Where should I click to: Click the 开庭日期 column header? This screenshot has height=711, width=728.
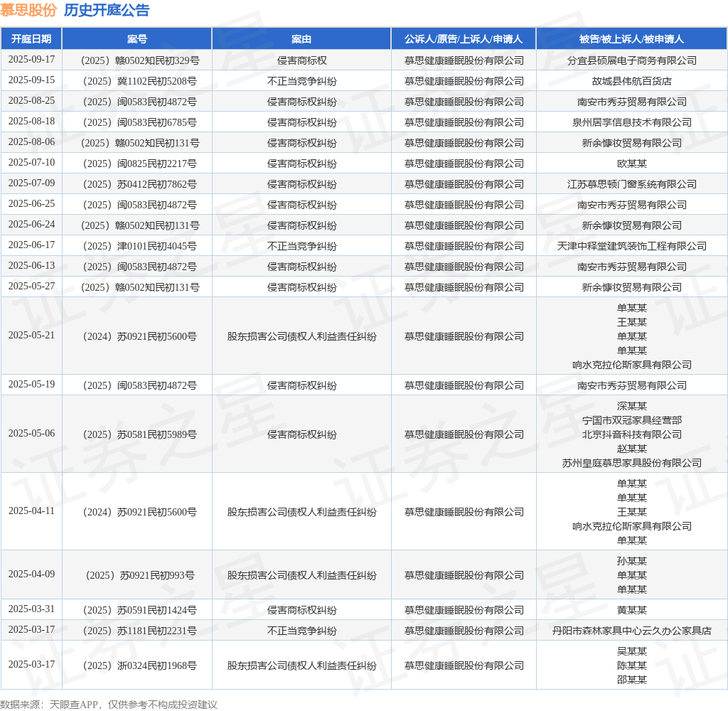(x=31, y=39)
